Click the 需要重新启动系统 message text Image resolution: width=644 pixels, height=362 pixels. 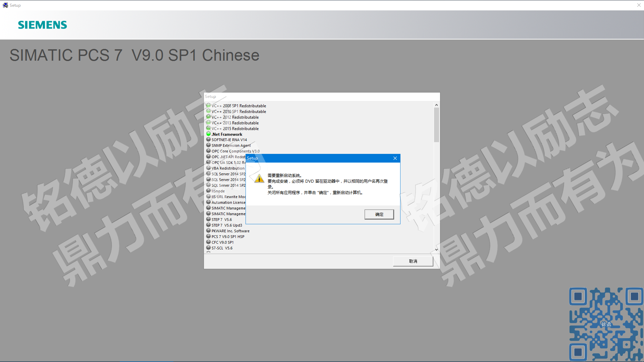pos(285,176)
